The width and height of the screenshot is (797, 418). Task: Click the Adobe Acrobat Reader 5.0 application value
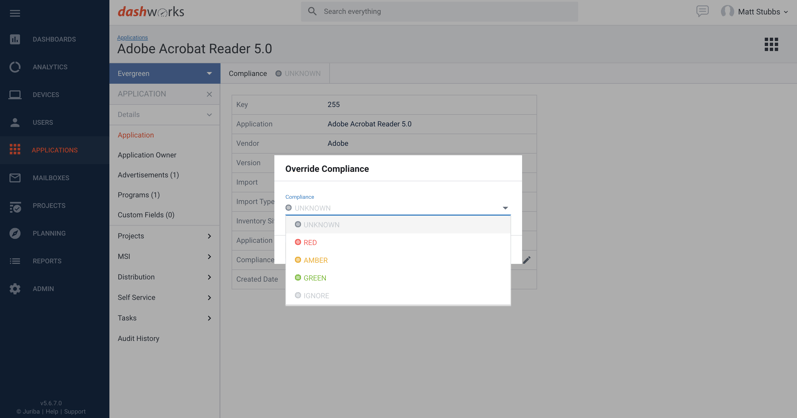pos(370,124)
